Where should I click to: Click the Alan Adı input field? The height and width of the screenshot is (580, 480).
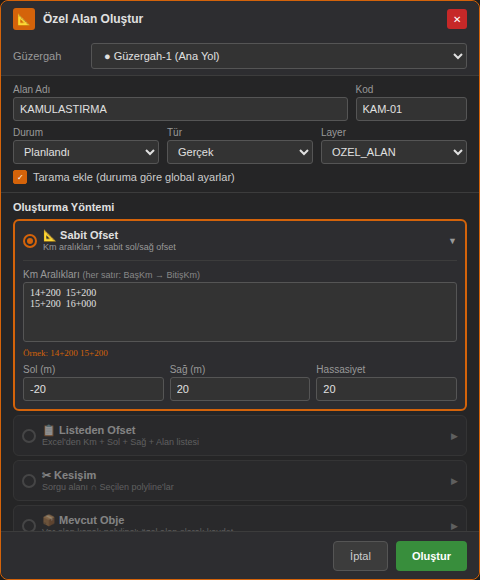180,109
